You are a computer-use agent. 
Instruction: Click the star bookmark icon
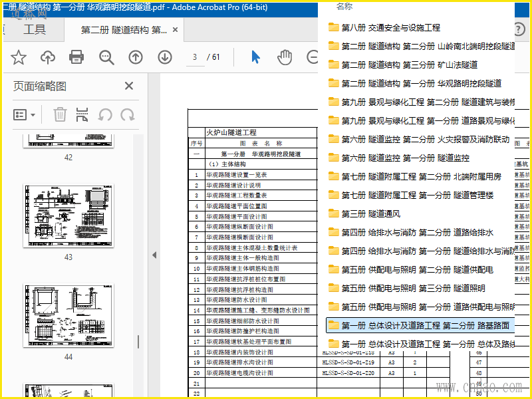[18, 57]
